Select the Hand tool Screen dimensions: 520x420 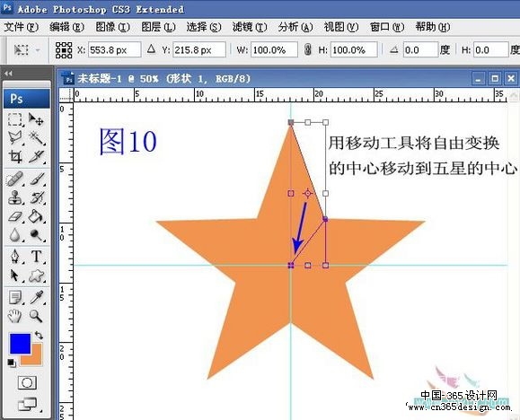point(15,316)
